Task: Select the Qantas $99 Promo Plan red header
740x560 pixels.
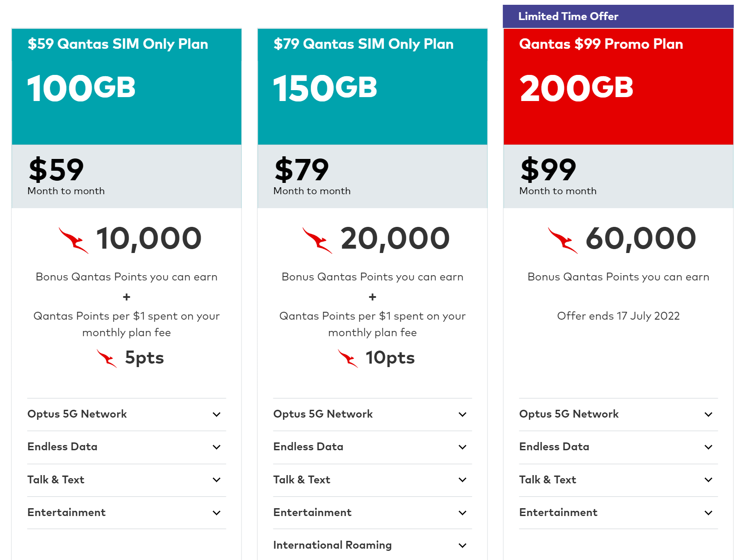Action: pos(618,87)
